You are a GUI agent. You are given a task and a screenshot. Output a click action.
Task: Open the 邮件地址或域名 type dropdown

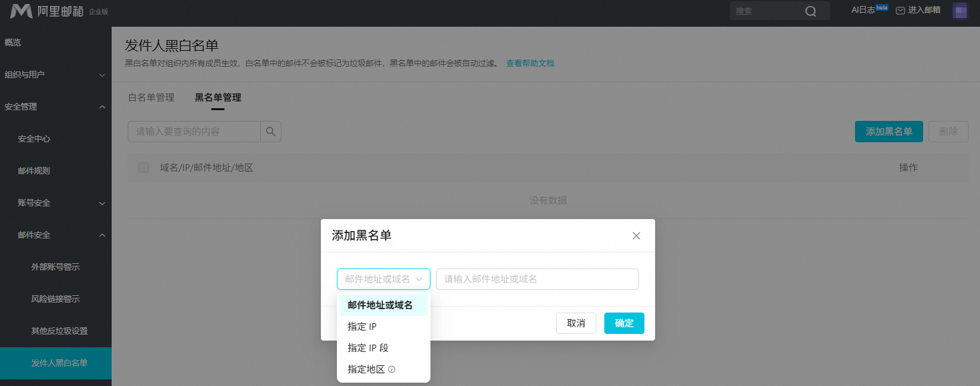384,279
